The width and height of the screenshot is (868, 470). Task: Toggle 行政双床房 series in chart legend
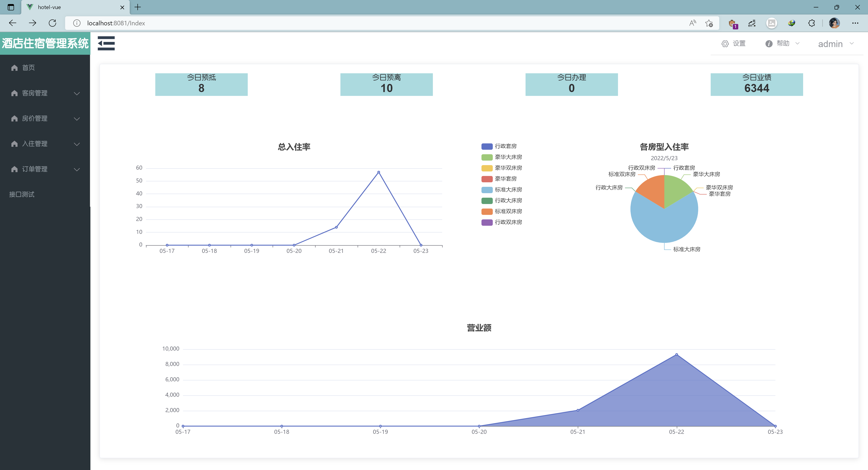[x=502, y=222]
